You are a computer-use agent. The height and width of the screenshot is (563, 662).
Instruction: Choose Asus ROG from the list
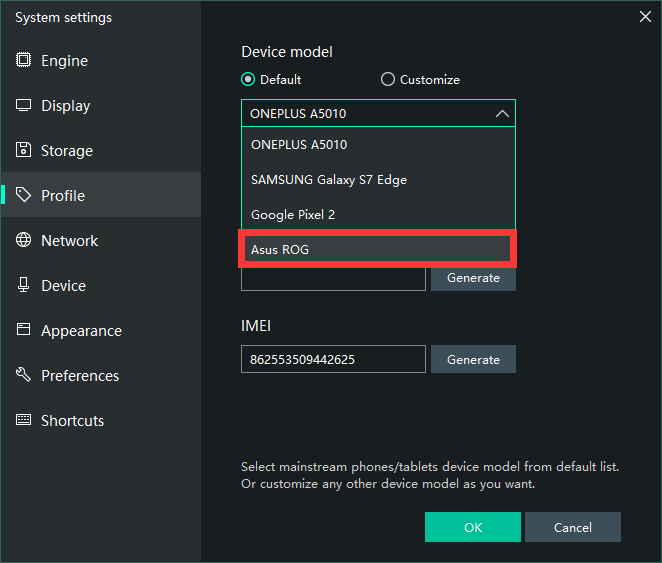coord(377,250)
